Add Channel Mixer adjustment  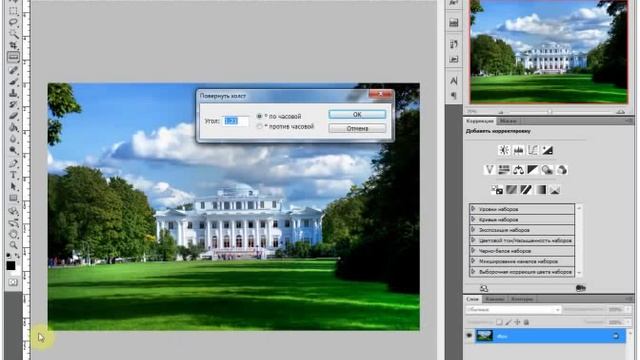(562, 170)
